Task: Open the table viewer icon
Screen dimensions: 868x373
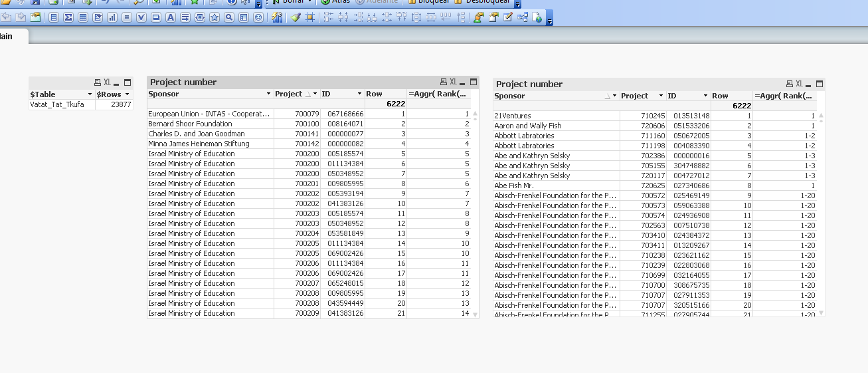Action: 522,17
